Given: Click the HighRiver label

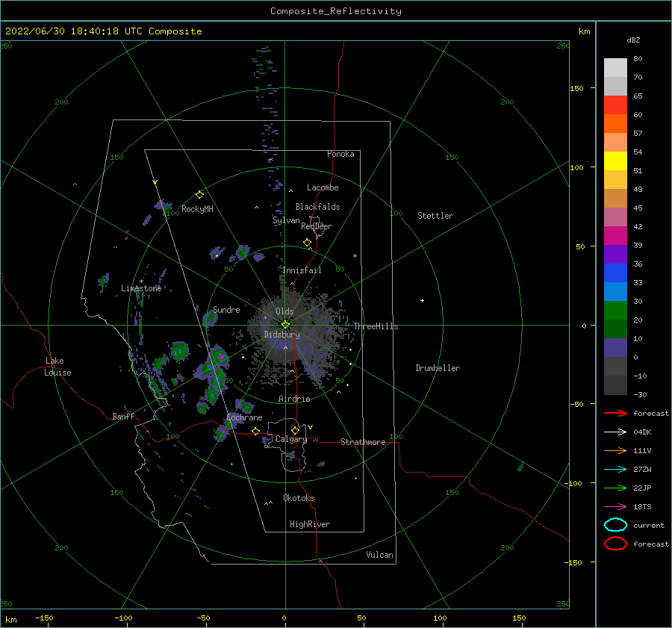Looking at the screenshot, I should 310,524.
